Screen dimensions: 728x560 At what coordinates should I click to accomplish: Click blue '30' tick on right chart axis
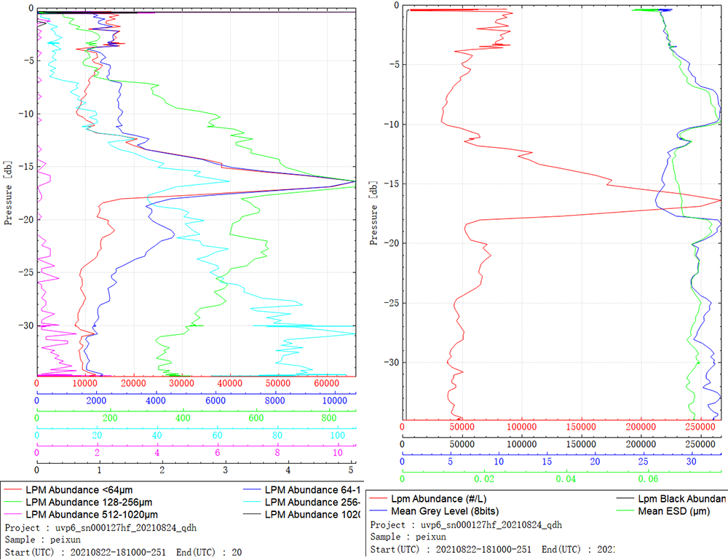click(692, 461)
